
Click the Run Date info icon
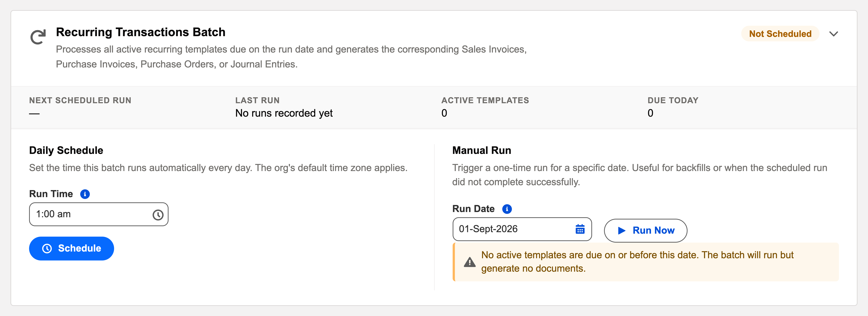coord(507,209)
